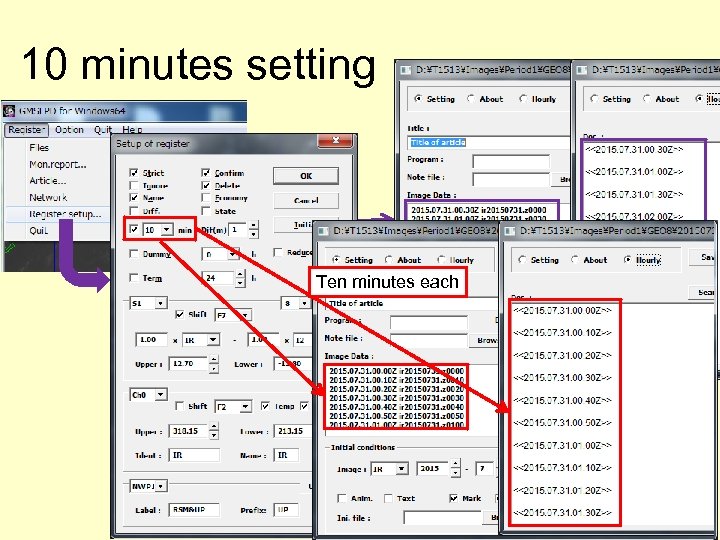Select the About radio in the front Hourly list window
This screenshot has height=540, width=720.
tap(575, 259)
